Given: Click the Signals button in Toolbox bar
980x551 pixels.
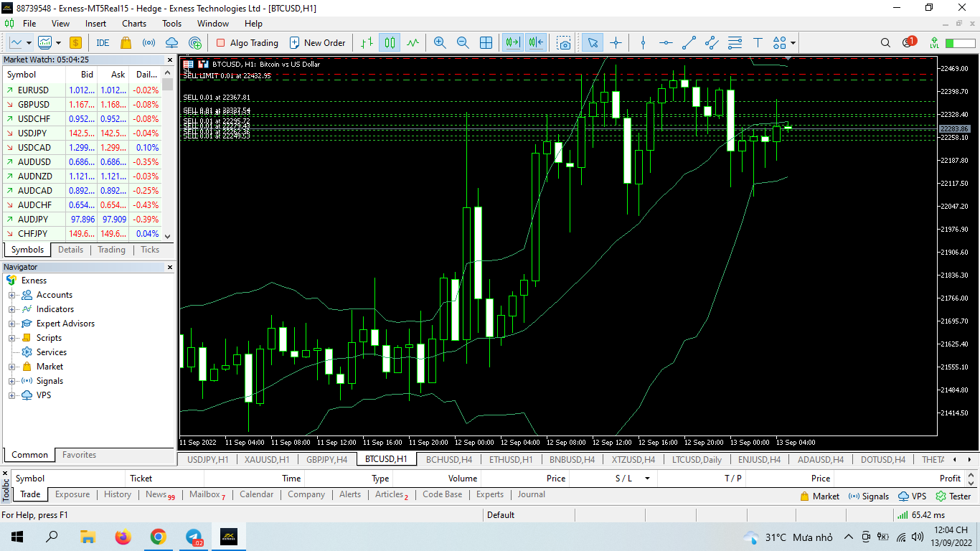Looking at the screenshot, I should (868, 496).
